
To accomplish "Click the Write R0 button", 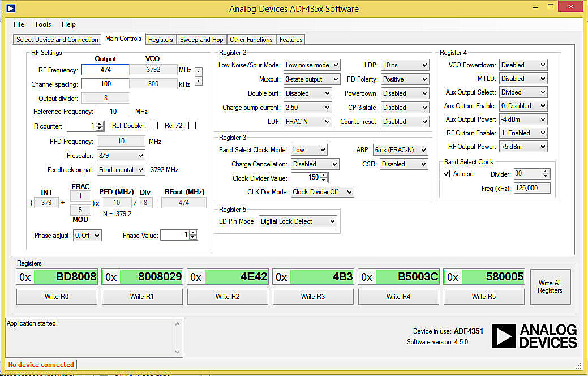I will tap(57, 297).
